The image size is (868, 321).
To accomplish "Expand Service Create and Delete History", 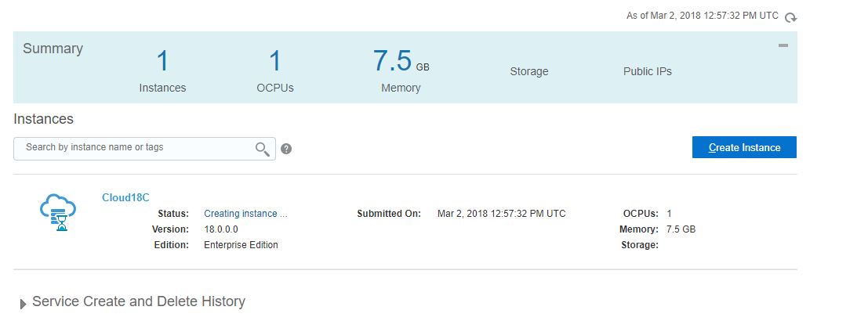I will pos(24,303).
